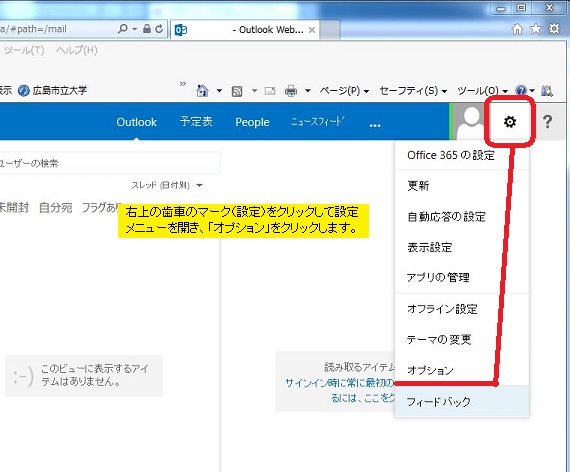The image size is (570, 472).
Task: Click the 広島市立大学 favorites link
Action: point(53,90)
